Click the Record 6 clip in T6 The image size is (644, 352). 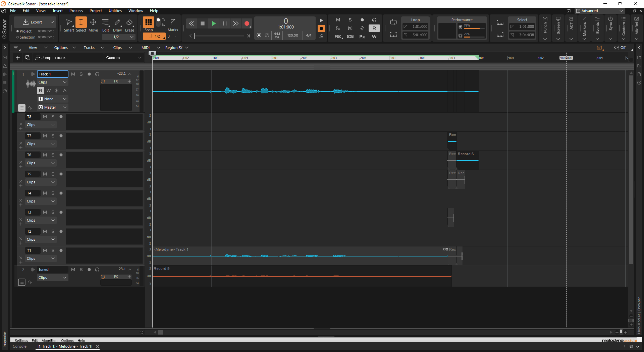467,160
